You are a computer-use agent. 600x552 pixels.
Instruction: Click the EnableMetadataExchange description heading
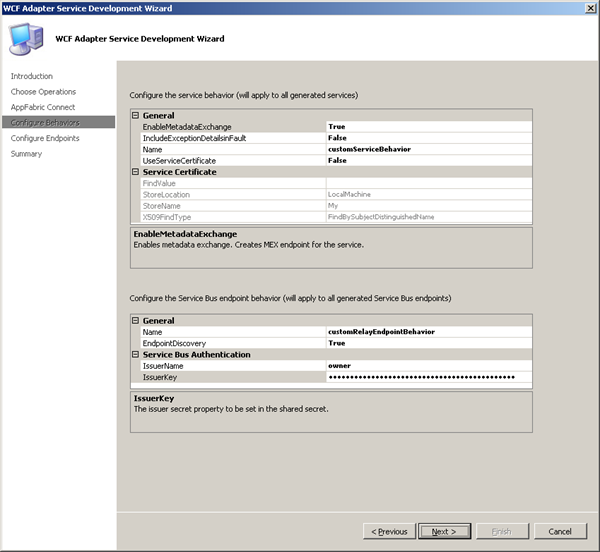point(185,234)
